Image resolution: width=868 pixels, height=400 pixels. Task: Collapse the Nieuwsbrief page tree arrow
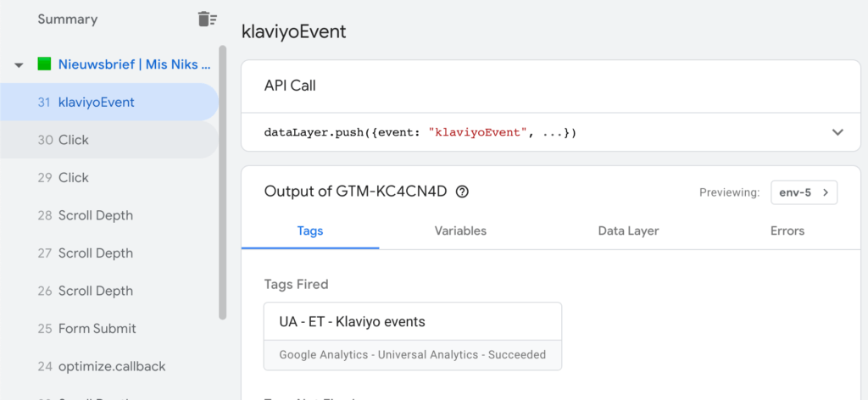pos(19,65)
